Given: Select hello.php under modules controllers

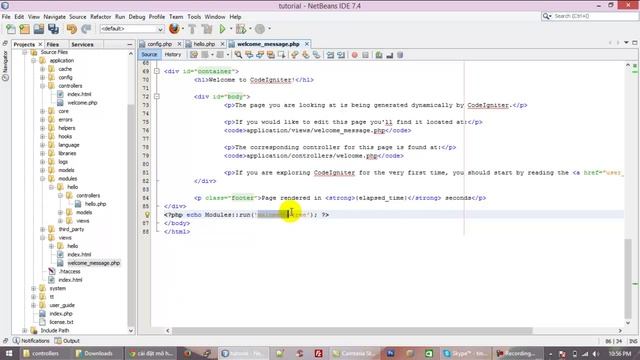Looking at the screenshot, I should [95, 204].
